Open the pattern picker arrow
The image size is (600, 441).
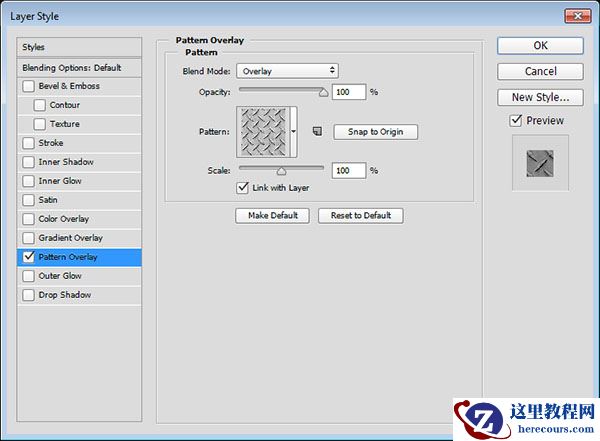pos(293,132)
